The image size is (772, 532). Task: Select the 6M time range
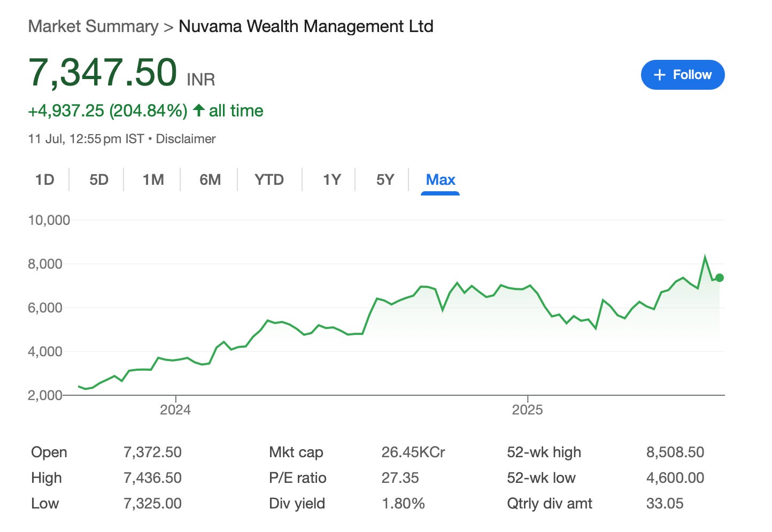[x=210, y=179]
